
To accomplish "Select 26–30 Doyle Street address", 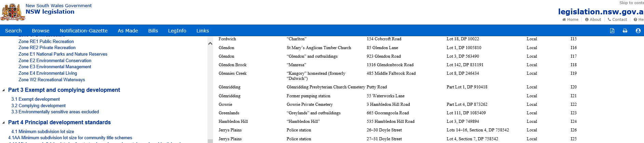I will [384, 130].
